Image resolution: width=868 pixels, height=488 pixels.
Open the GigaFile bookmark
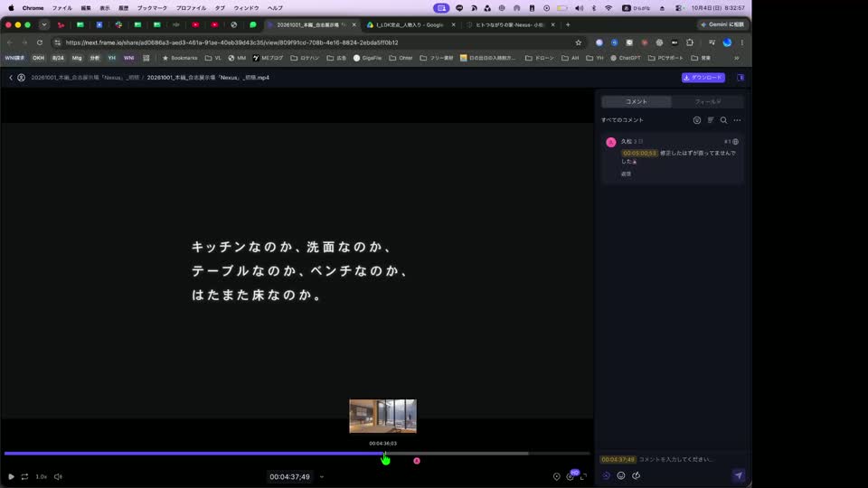(x=368, y=58)
